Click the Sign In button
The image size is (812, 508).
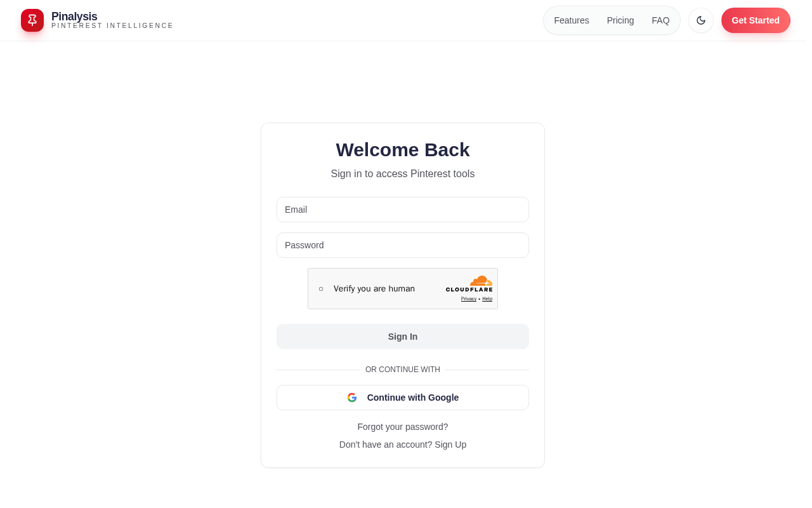403,337
